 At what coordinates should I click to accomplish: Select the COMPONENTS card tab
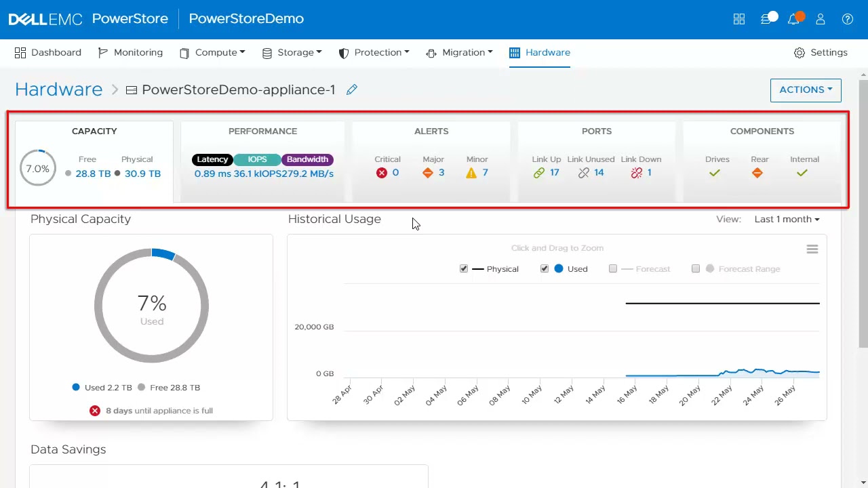(x=762, y=161)
